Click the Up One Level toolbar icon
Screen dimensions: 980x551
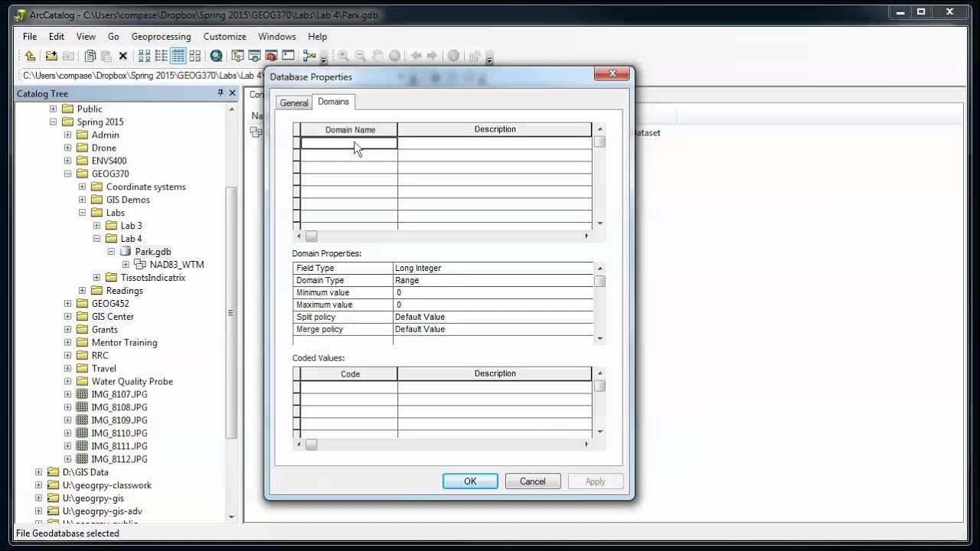coord(30,56)
